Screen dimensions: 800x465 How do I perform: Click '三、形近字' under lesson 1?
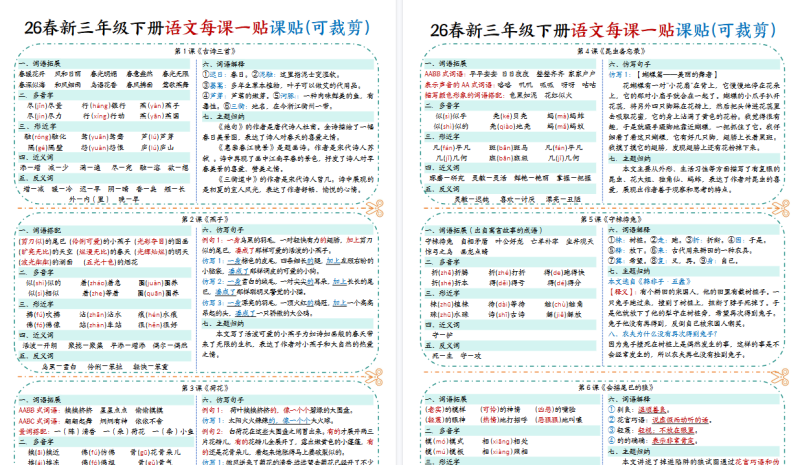tap(36, 127)
